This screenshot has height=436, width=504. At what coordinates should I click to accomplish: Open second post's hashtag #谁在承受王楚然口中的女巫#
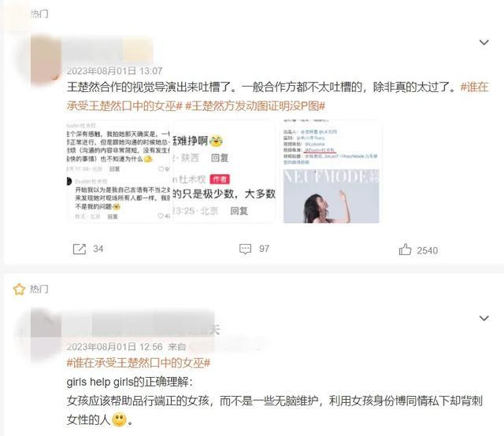[139, 363]
